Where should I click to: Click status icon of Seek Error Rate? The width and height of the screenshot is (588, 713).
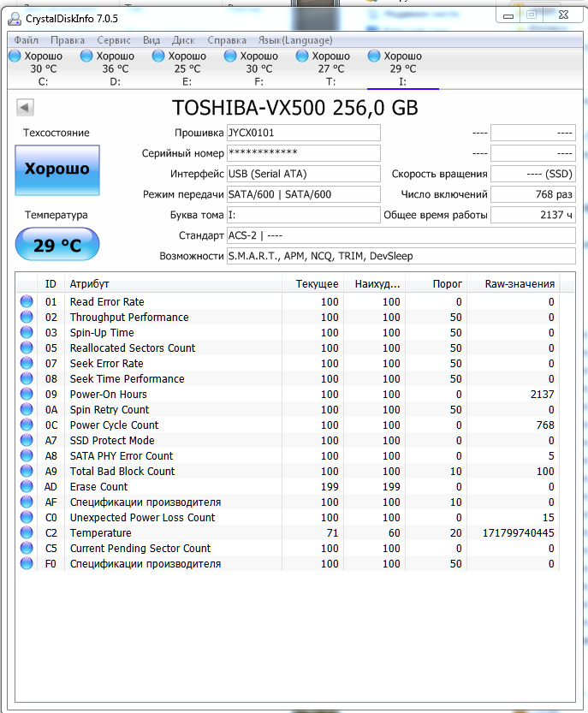pyautogui.click(x=27, y=363)
